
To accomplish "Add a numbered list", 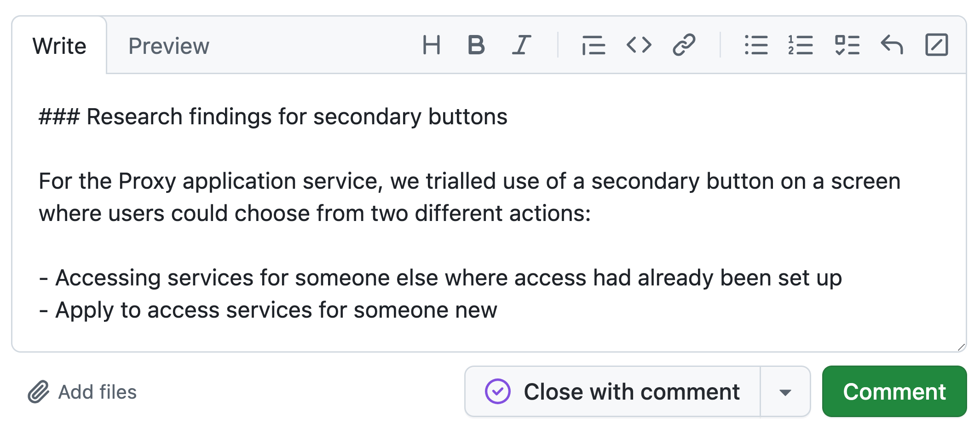I will [801, 45].
